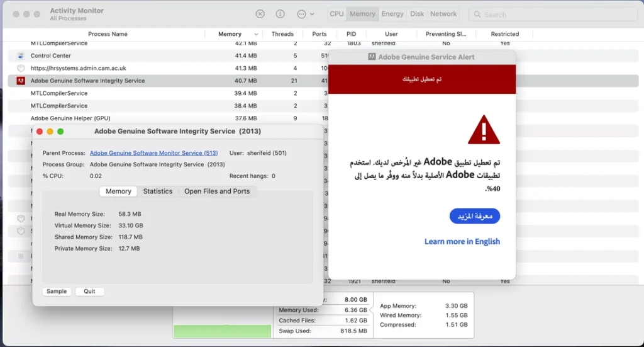Open Adobe Genuine Software Monitor Service (513) link
The height and width of the screenshot is (347, 644).
click(153, 153)
